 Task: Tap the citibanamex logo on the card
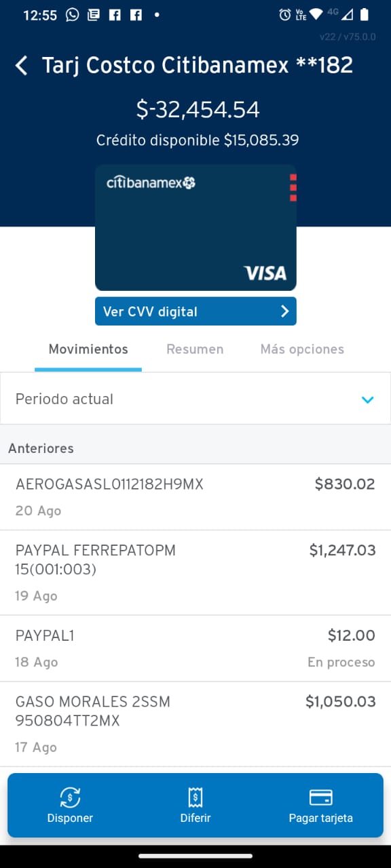151,182
